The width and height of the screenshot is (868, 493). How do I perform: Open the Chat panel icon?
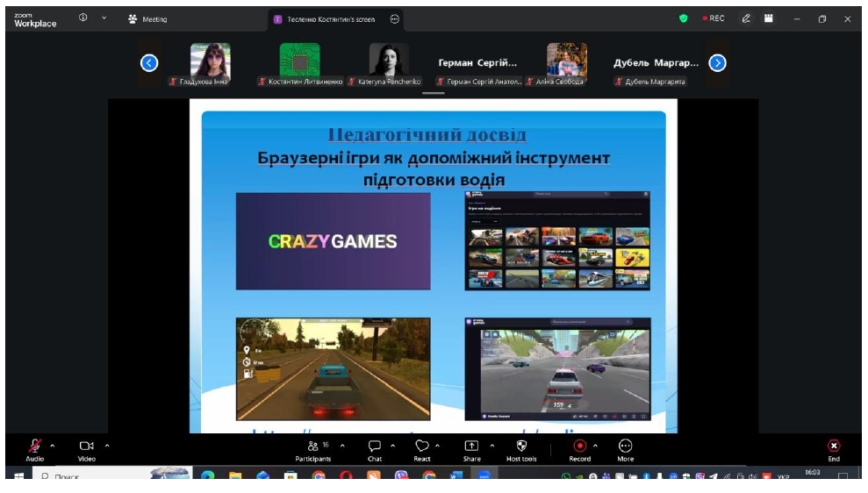375,446
